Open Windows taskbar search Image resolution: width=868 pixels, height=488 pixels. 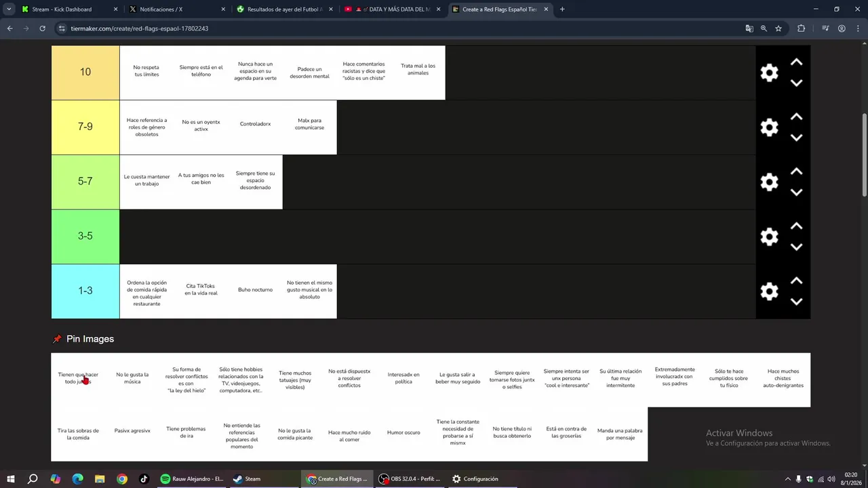(x=33, y=479)
